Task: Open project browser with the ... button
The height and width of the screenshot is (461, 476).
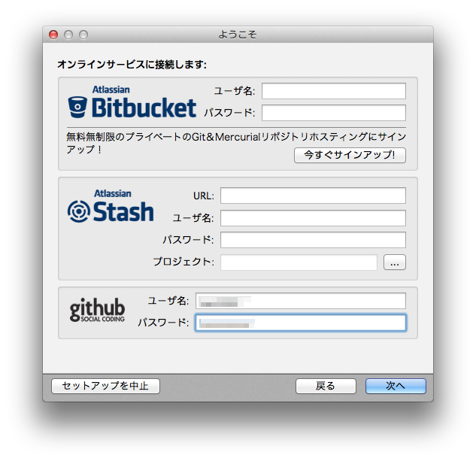Action: pos(394,262)
